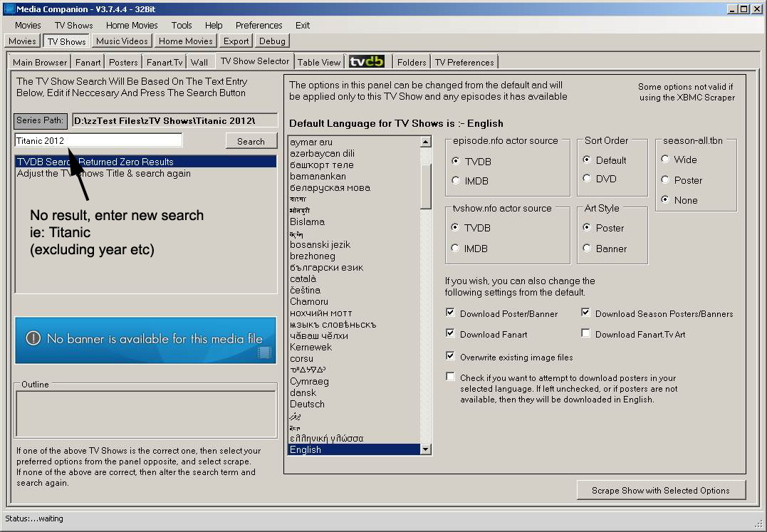
Task: Enable Download Fanart.Tv Art checkbox
Action: [585, 333]
